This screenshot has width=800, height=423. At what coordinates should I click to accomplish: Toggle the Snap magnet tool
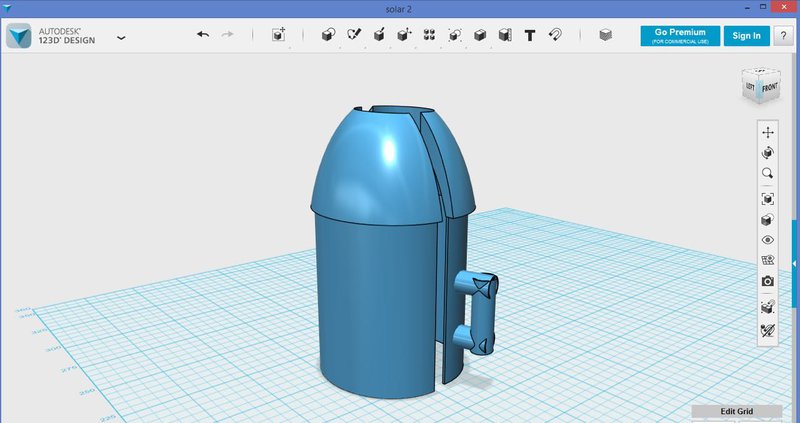556,35
